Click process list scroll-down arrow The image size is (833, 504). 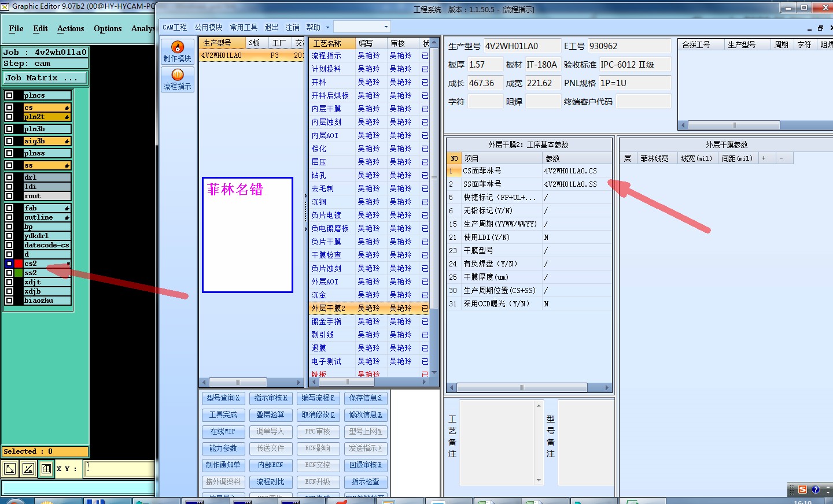(434, 372)
